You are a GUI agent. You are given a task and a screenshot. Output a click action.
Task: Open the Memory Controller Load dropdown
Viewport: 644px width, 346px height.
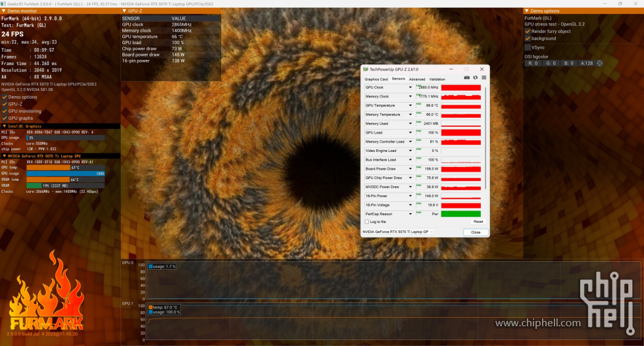click(x=410, y=142)
